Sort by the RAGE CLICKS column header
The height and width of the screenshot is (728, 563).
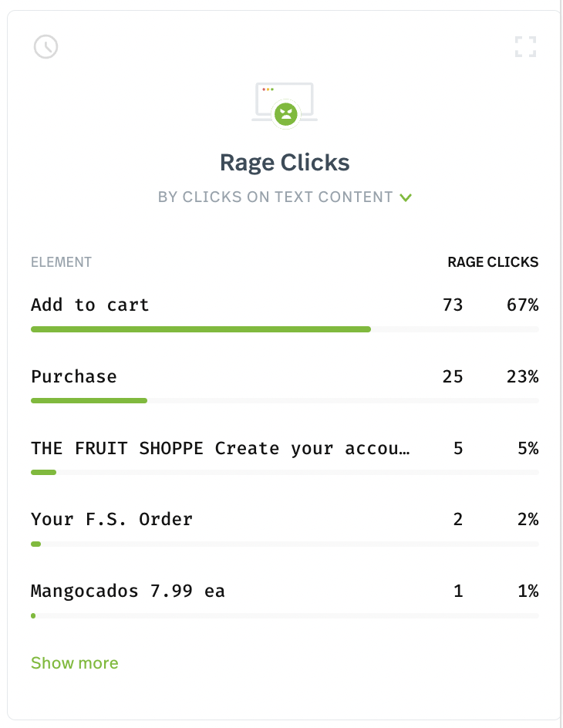pyautogui.click(x=493, y=262)
